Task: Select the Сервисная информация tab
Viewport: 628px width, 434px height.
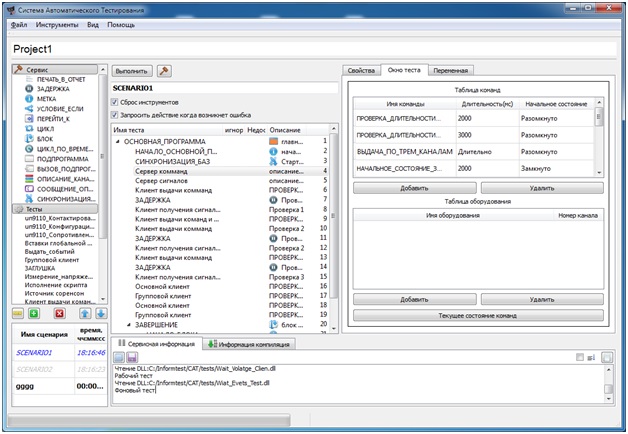Action: coord(156,344)
